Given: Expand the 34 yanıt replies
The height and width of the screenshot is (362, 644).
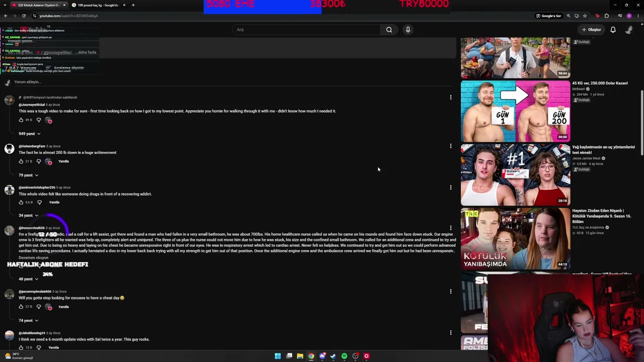Looking at the screenshot, I should [29, 215].
